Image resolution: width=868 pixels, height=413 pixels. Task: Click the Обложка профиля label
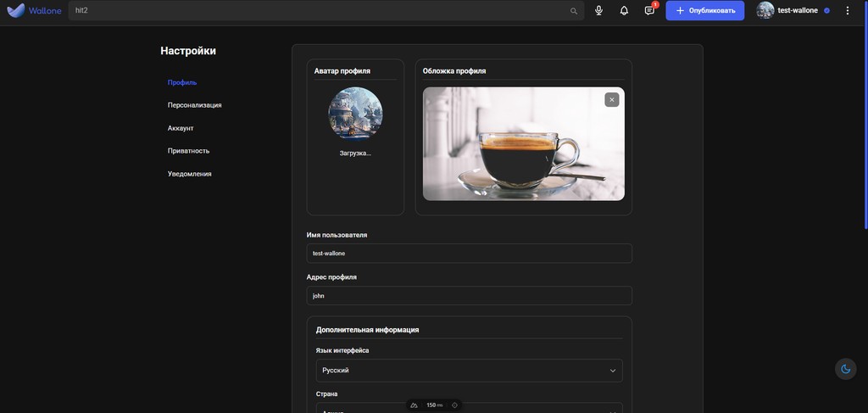[454, 71]
